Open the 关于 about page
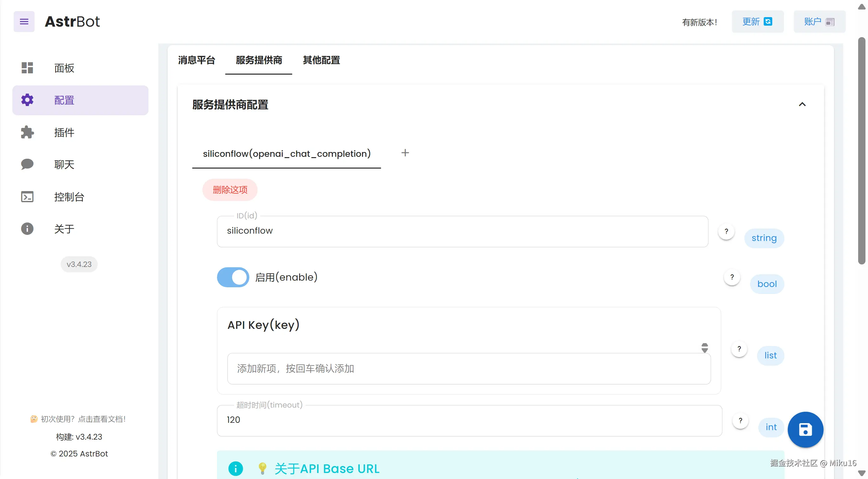Viewport: 868px width, 479px height. click(64, 229)
